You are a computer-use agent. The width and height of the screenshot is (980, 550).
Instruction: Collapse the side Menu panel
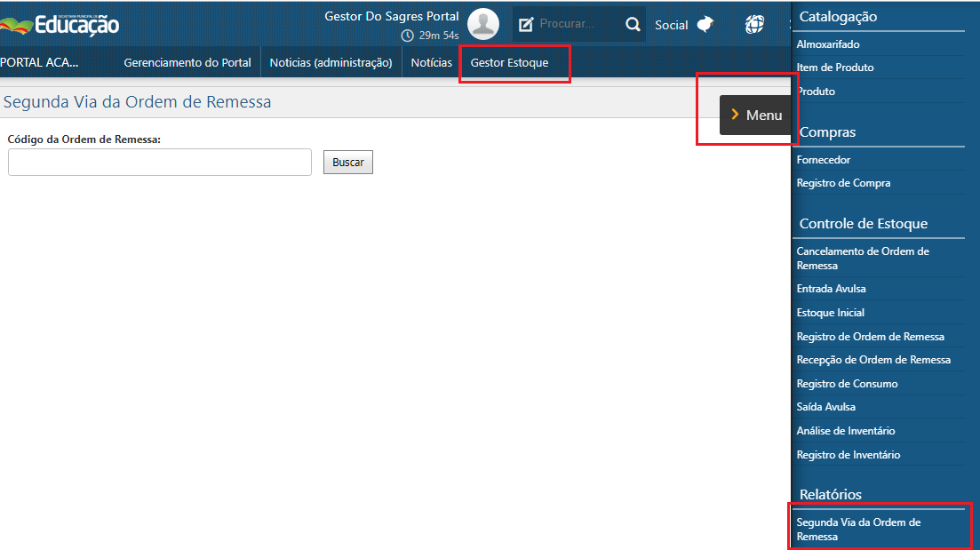755,115
